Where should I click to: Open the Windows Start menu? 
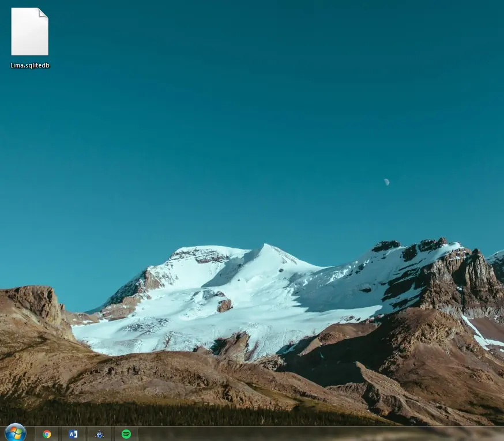tap(16, 433)
